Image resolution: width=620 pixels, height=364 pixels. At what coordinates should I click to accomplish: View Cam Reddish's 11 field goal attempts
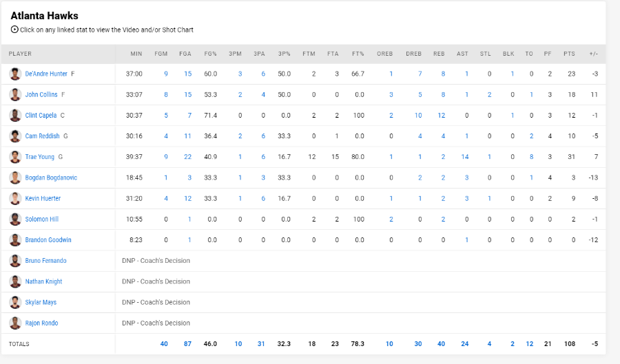pyautogui.click(x=187, y=136)
